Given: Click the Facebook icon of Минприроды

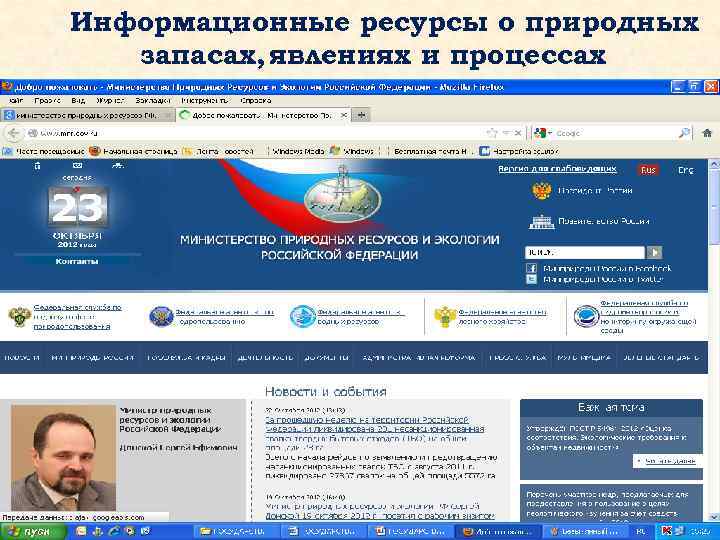Looking at the screenshot, I should tap(531, 268).
